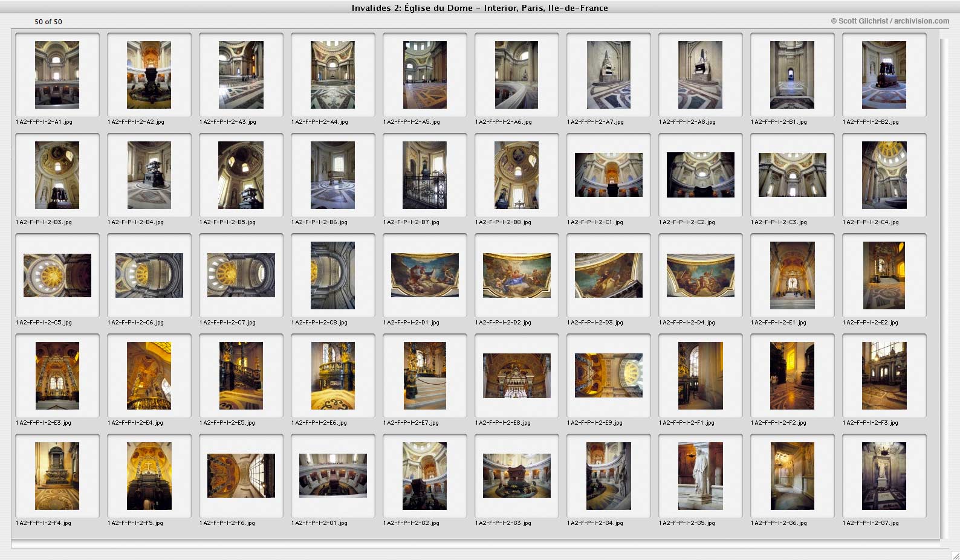Select thumbnail 1A2-F-P-I-2-A8.jpg
This screenshot has height=560, width=960.
[701, 75]
